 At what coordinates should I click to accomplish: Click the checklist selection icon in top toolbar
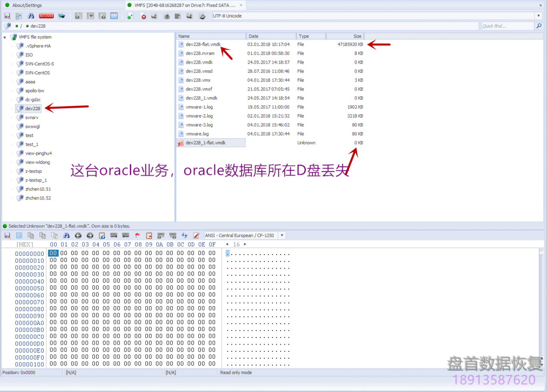click(19, 16)
